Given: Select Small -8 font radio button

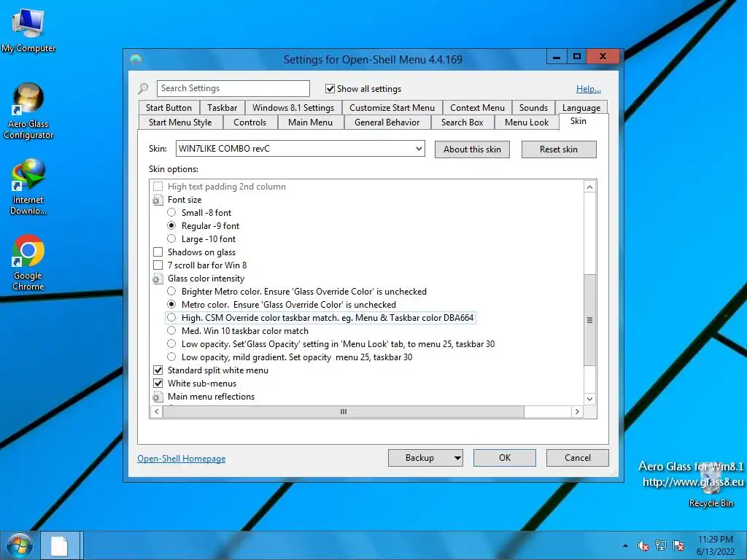Looking at the screenshot, I should coord(171,212).
